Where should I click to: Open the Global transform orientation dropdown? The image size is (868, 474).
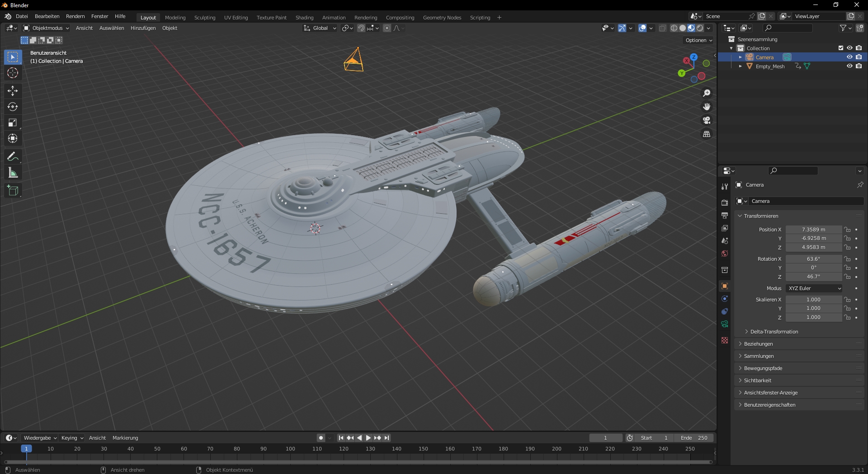pyautogui.click(x=320, y=28)
